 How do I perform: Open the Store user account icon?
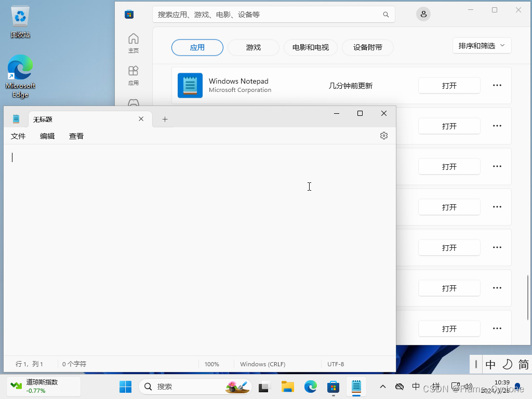423,14
